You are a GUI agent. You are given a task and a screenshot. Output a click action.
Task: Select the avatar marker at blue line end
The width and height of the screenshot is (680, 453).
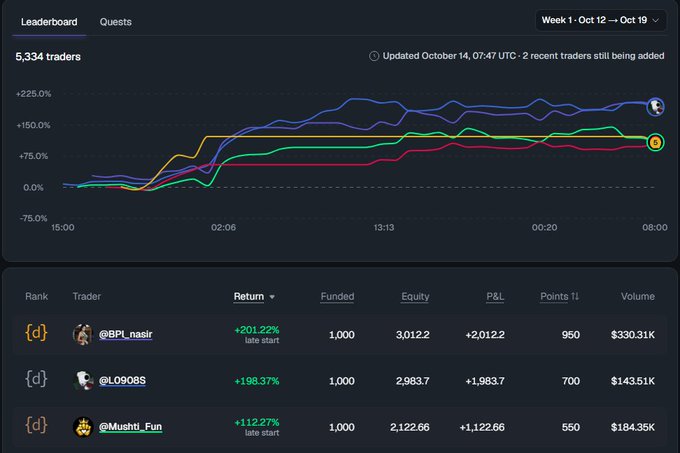click(655, 107)
